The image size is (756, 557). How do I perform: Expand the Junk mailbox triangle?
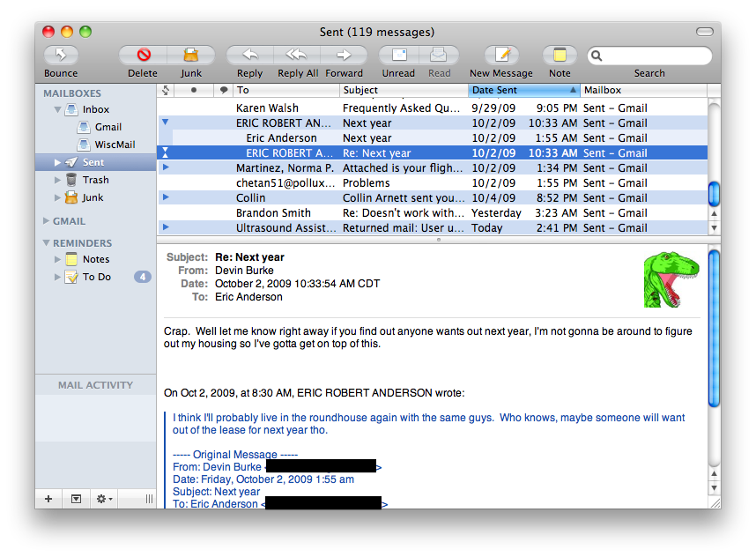coord(57,197)
